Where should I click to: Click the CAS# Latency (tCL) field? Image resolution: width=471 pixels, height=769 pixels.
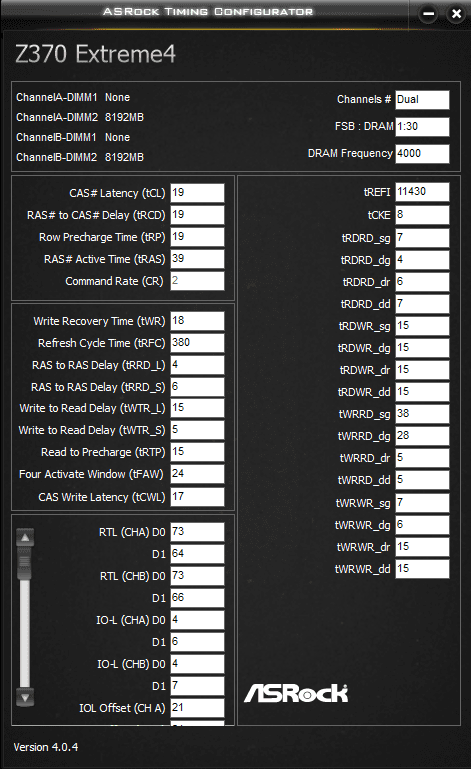pyautogui.click(x=197, y=193)
